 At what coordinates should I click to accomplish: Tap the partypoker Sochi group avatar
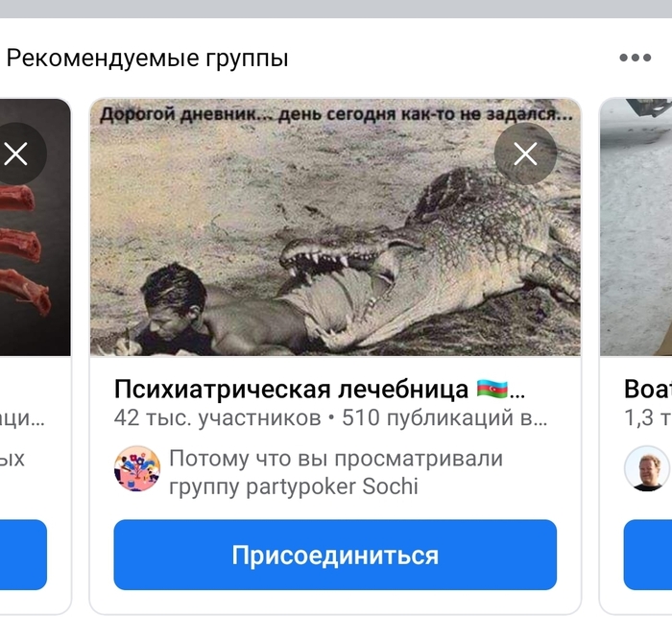[137, 468]
